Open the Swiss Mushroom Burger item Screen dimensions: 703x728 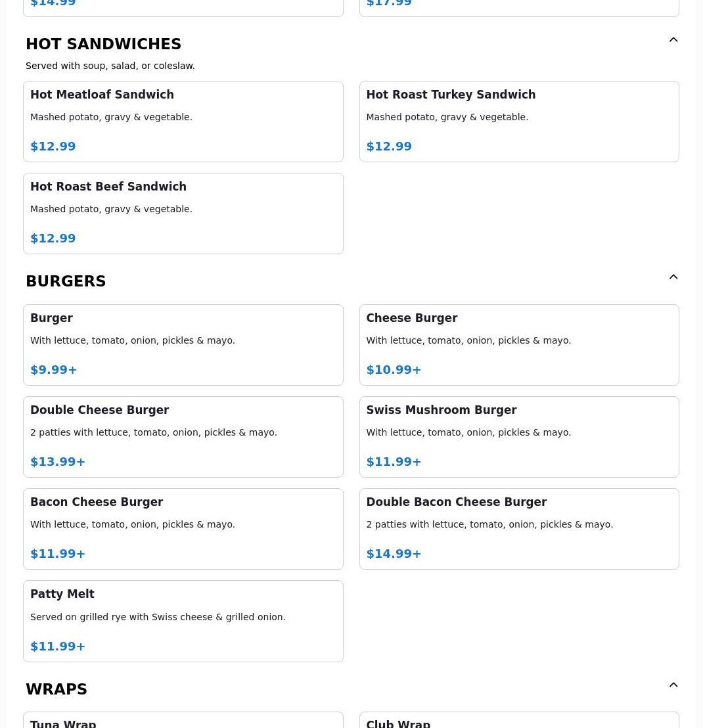[518, 437]
